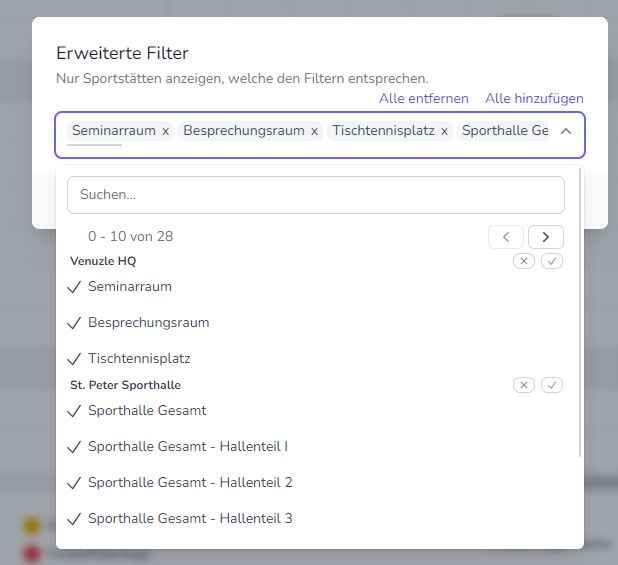618x565 pixels.
Task: Toggle Sporthalle Gesamt - Hallenteil 2 option
Action: pyautogui.click(x=190, y=483)
